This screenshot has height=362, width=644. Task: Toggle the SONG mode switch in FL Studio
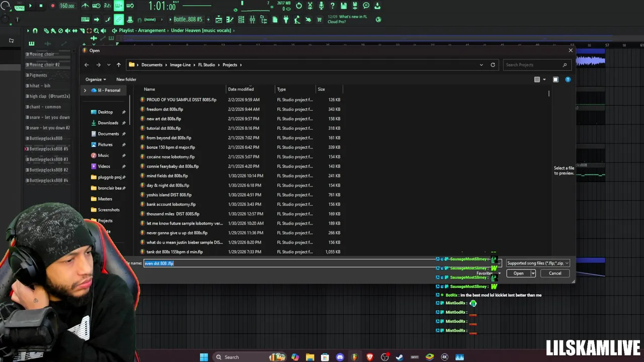click(19, 8)
